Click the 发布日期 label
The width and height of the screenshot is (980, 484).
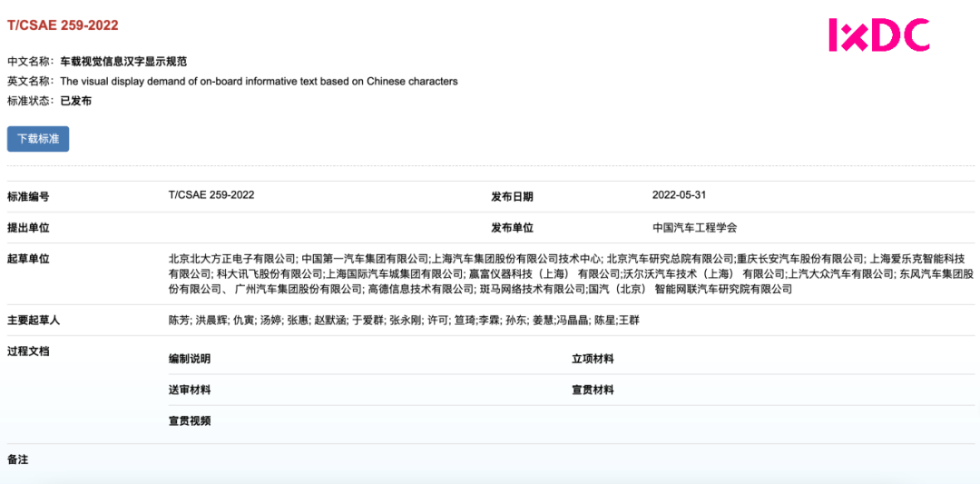(512, 196)
